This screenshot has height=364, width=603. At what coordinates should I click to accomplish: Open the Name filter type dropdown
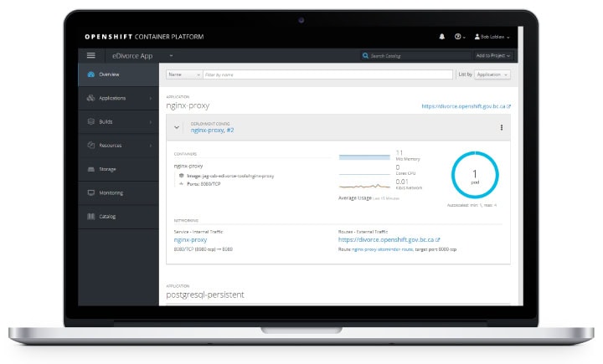tap(183, 74)
